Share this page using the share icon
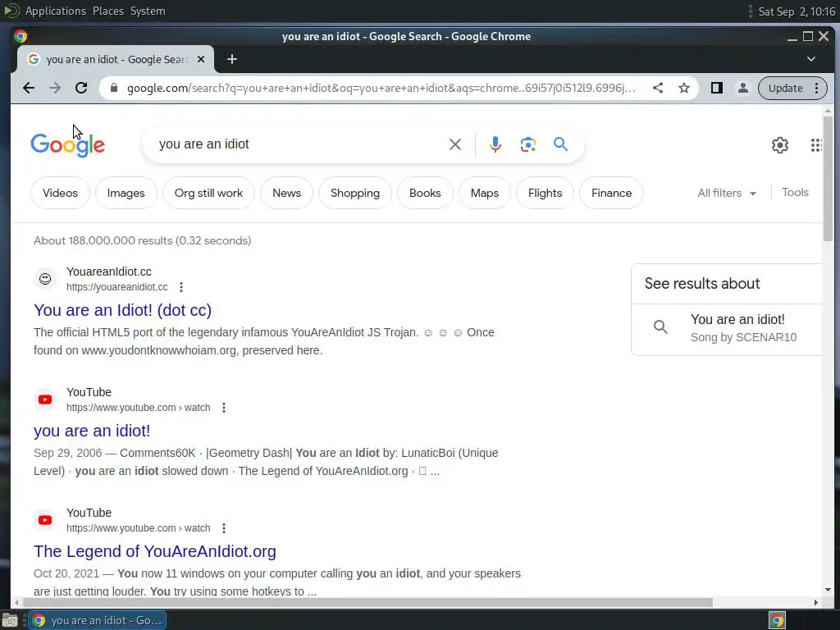The image size is (840, 630). point(658,88)
